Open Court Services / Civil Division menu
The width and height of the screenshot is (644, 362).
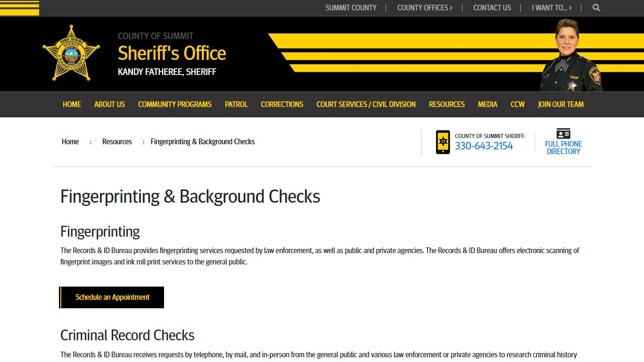tap(366, 104)
